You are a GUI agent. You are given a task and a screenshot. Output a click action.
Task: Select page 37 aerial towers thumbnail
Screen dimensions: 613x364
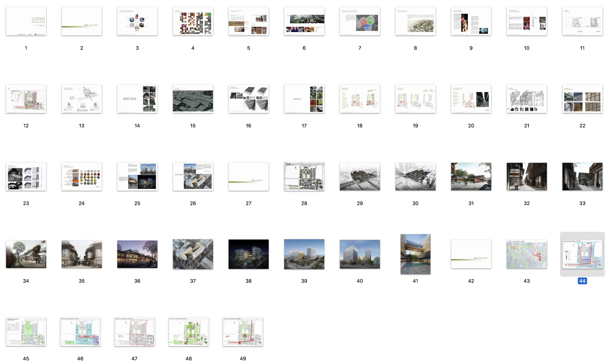click(x=193, y=254)
